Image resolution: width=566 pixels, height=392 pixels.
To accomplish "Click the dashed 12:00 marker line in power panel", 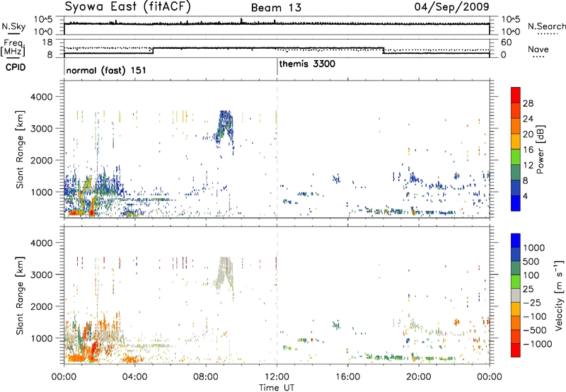I will 277,149.
